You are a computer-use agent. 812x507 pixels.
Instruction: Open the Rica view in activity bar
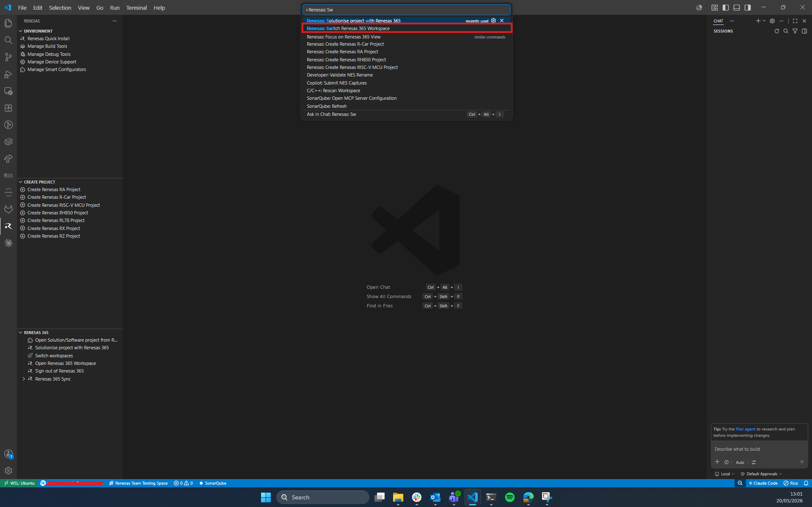(8, 175)
